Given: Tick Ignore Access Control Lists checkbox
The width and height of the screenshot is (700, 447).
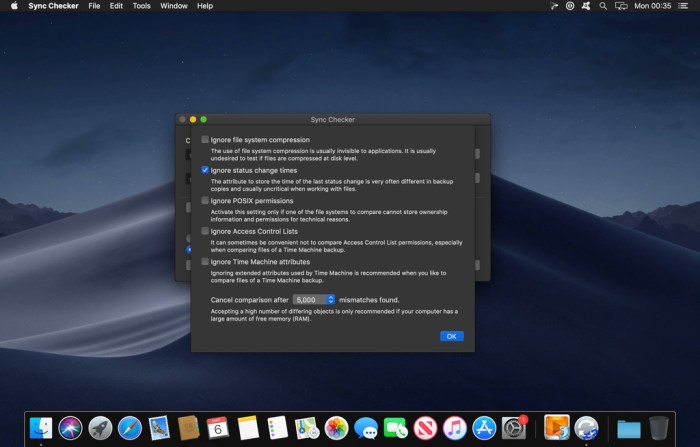Looking at the screenshot, I should tap(206, 232).
